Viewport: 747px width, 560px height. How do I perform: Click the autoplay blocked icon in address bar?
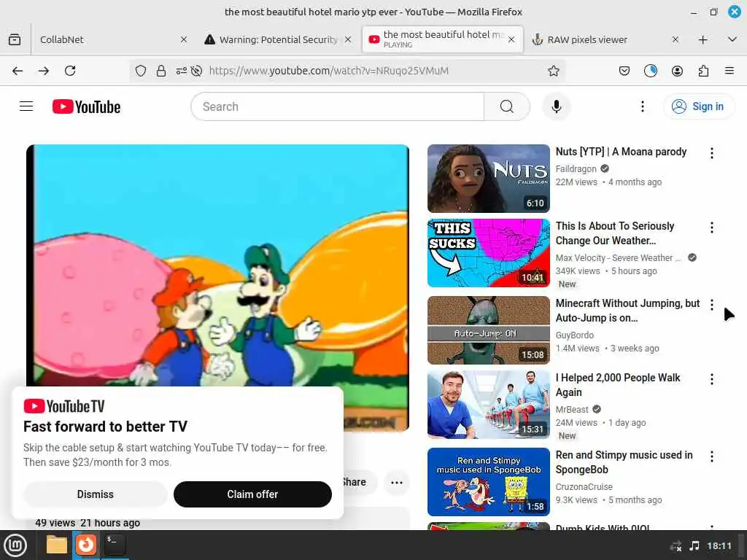[x=196, y=71]
